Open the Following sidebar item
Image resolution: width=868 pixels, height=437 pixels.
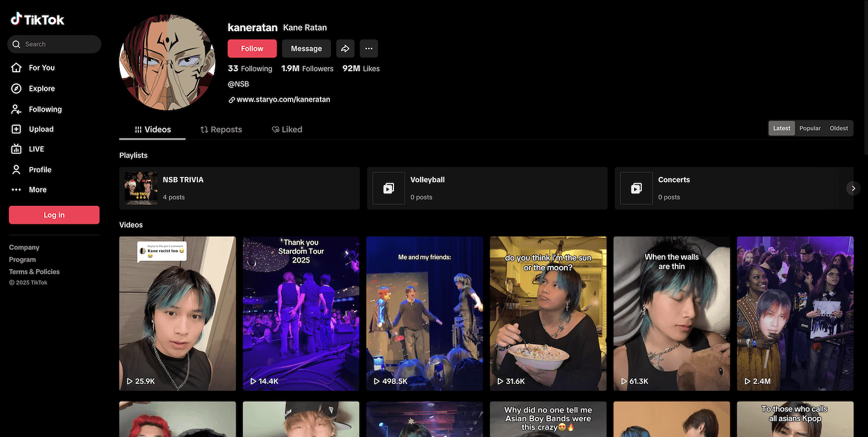point(45,109)
